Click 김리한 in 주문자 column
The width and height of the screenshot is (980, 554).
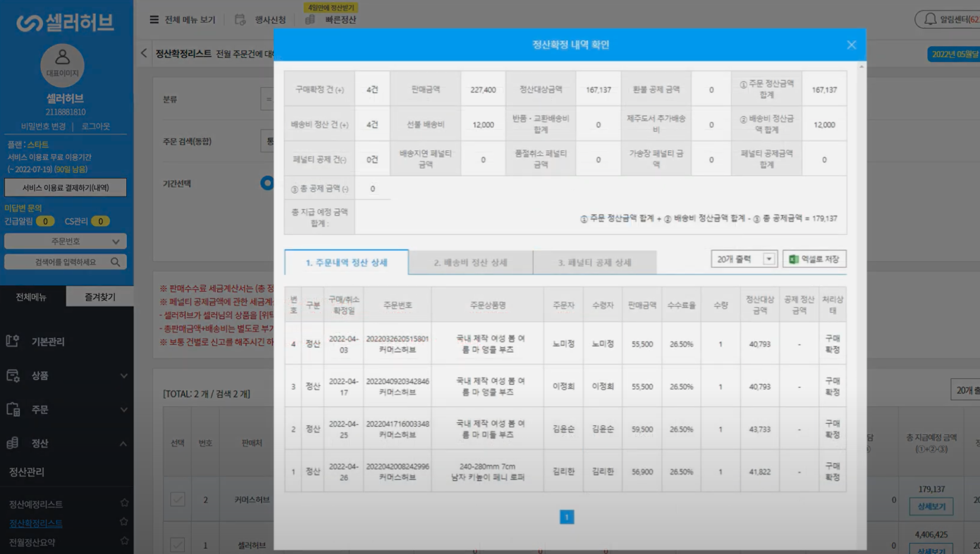563,471
